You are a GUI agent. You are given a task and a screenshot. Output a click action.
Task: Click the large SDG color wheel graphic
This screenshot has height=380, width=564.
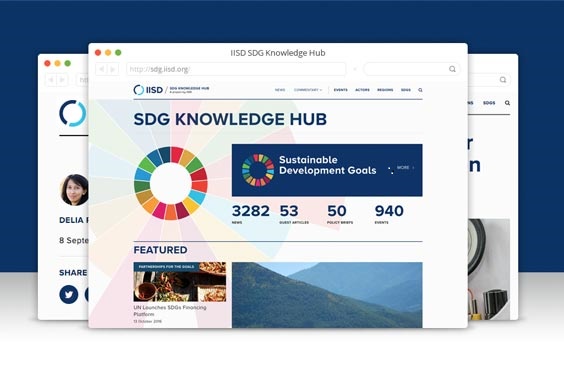tap(170, 183)
